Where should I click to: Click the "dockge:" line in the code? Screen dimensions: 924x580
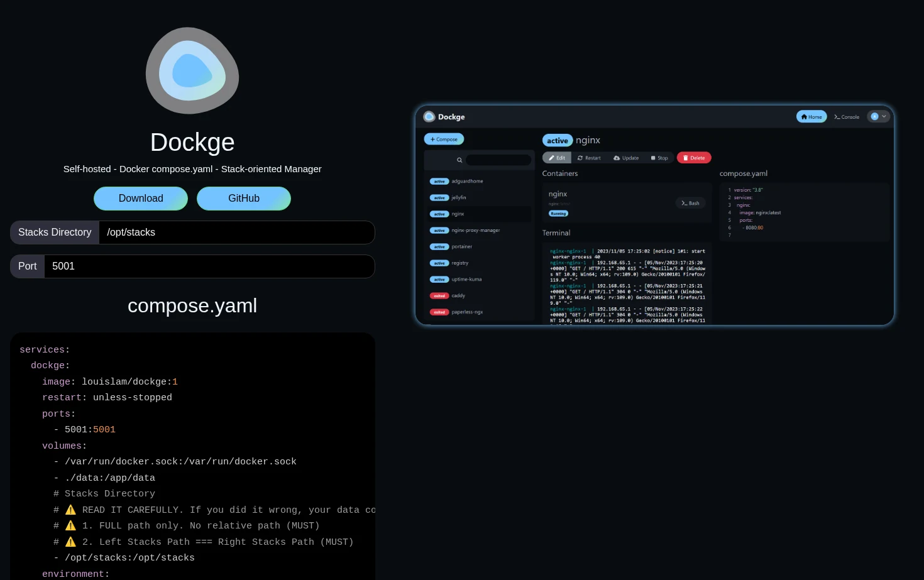[x=50, y=366]
